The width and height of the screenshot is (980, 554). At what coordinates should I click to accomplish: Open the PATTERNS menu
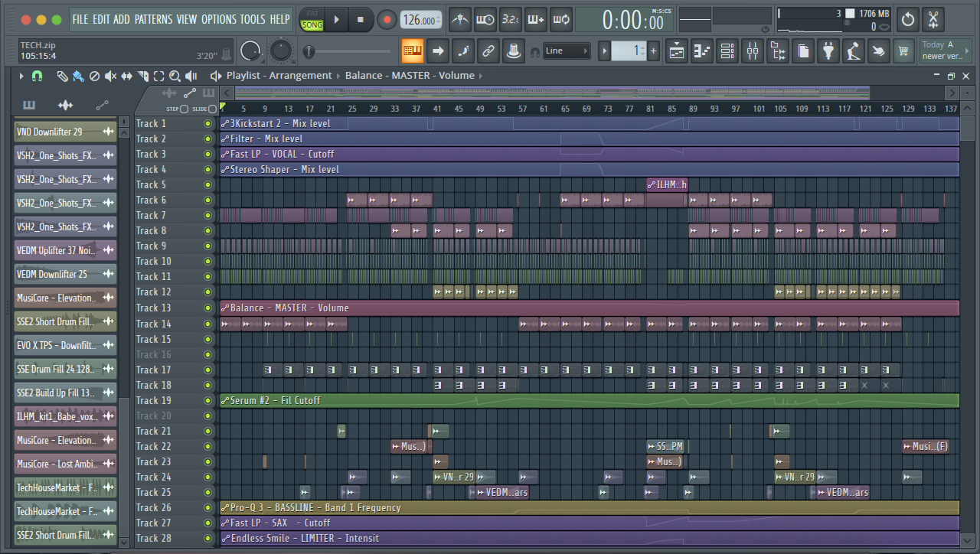click(153, 20)
